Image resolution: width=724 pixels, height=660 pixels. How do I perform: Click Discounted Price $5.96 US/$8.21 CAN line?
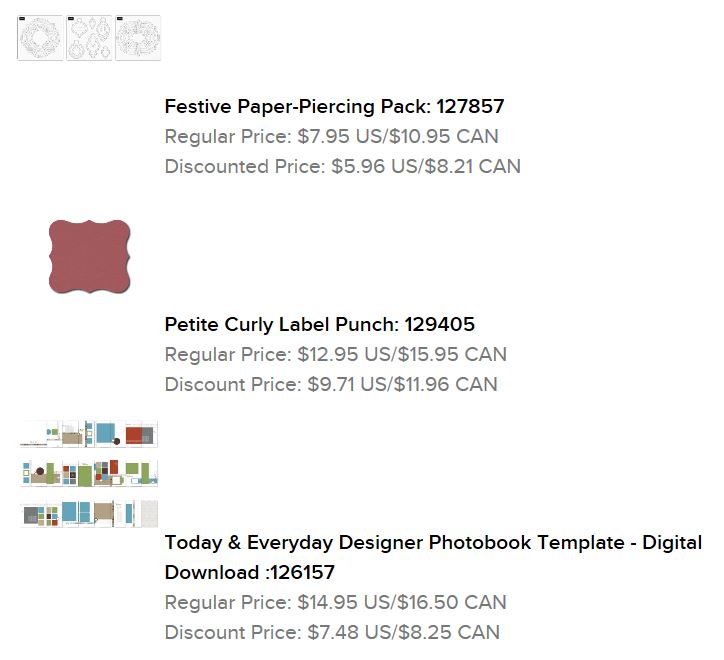coord(342,166)
